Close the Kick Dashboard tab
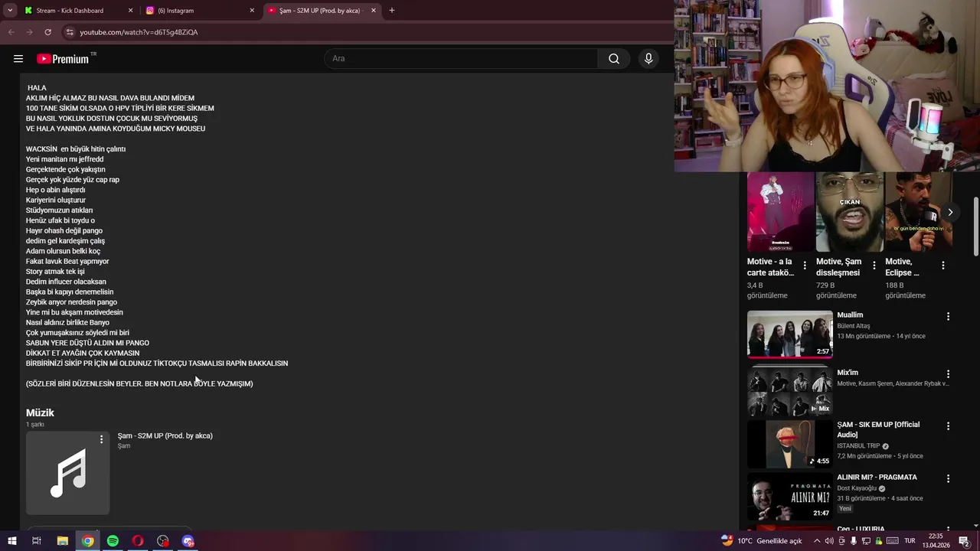The height and width of the screenshot is (551, 980). [130, 11]
